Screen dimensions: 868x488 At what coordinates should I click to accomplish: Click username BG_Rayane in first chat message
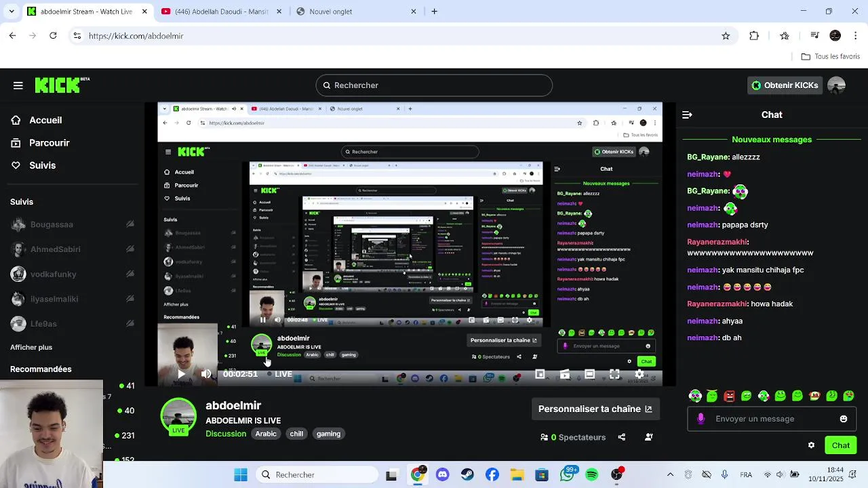pos(708,157)
